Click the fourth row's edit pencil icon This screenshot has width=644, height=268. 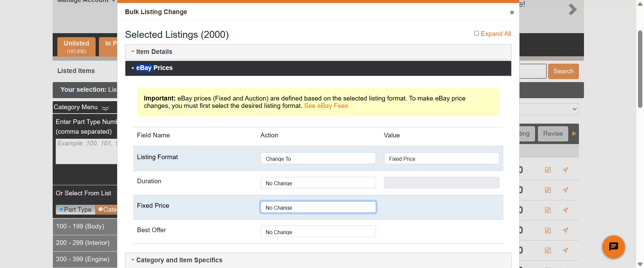pyautogui.click(x=548, y=230)
